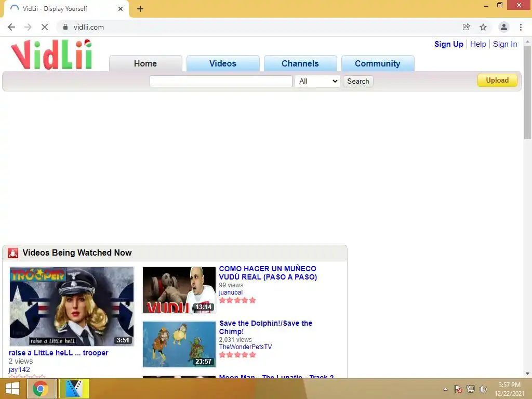Open Save the Dolphin!/Save the Chimp! title
Image resolution: width=532 pixels, height=399 pixels.
pyautogui.click(x=265, y=327)
